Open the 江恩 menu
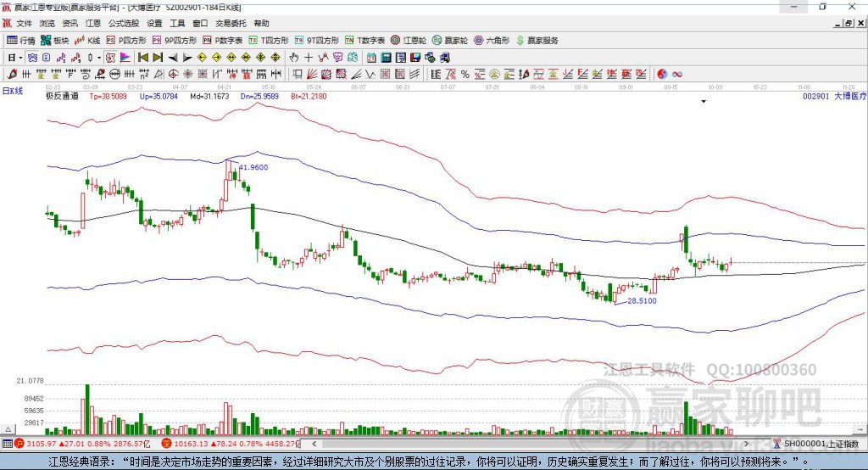868x470 pixels. point(93,23)
